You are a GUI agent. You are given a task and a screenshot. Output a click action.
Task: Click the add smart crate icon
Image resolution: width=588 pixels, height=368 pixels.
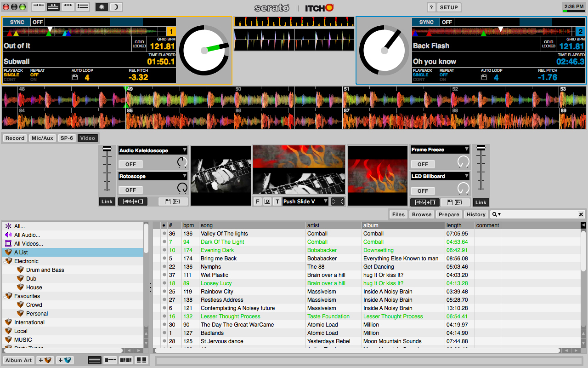(x=65, y=360)
